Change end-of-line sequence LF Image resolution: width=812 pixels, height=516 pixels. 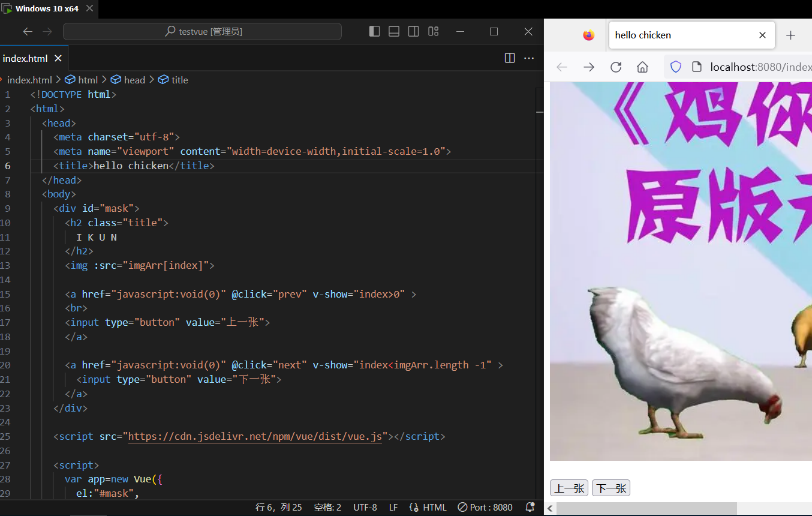pos(393,507)
